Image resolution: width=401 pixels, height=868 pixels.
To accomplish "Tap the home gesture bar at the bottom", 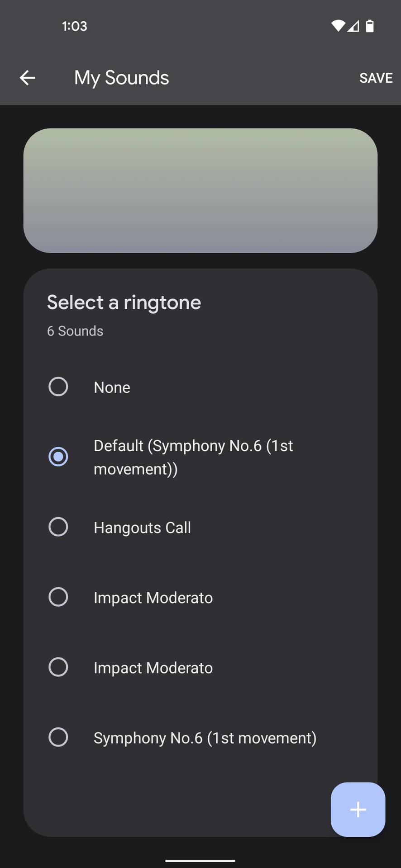I will (200, 860).
